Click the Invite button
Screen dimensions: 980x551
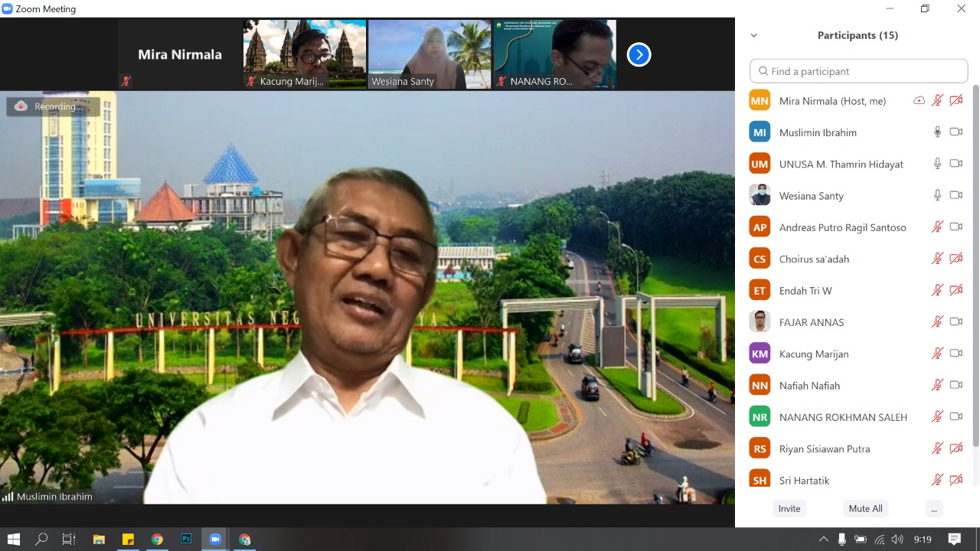(x=789, y=508)
